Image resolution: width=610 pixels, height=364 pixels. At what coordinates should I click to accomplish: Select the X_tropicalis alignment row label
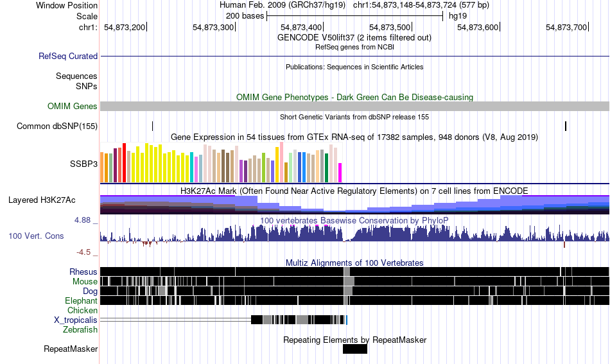(x=76, y=320)
